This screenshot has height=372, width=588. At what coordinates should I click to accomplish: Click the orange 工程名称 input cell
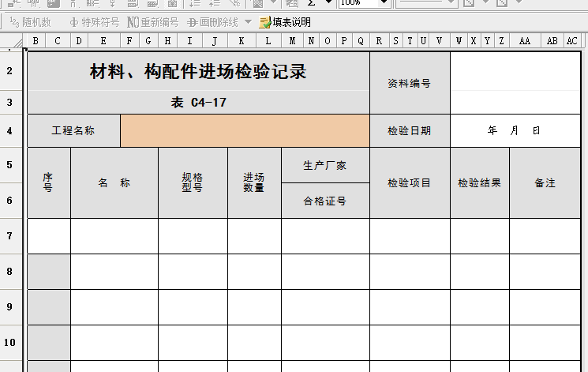(x=245, y=131)
